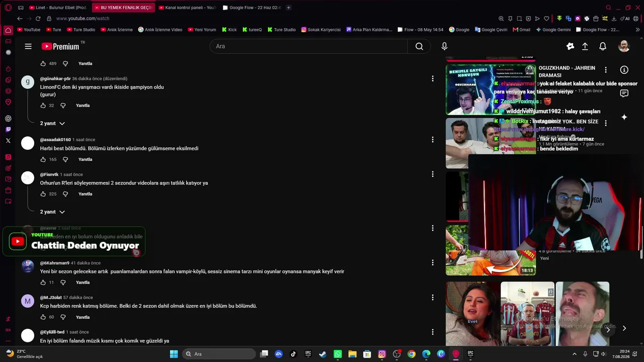Open the Anlık İzlenme Video bookmark

click(x=160, y=30)
